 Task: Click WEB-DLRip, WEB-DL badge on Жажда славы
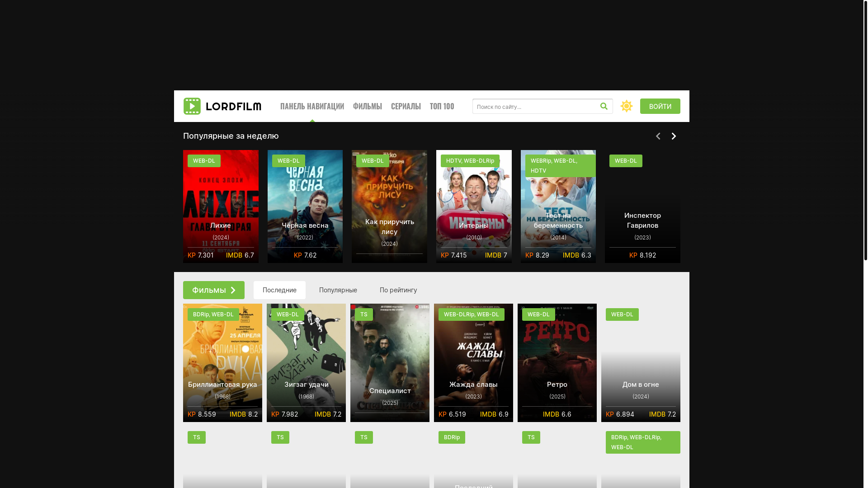coord(472,314)
